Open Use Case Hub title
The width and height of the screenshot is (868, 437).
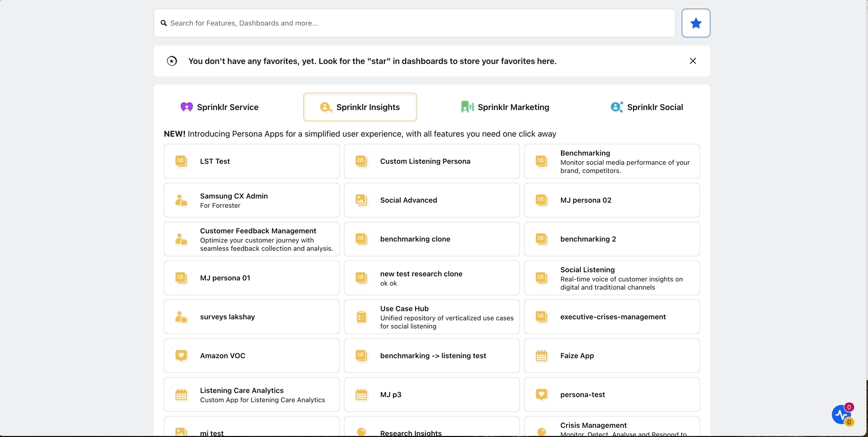tap(404, 309)
